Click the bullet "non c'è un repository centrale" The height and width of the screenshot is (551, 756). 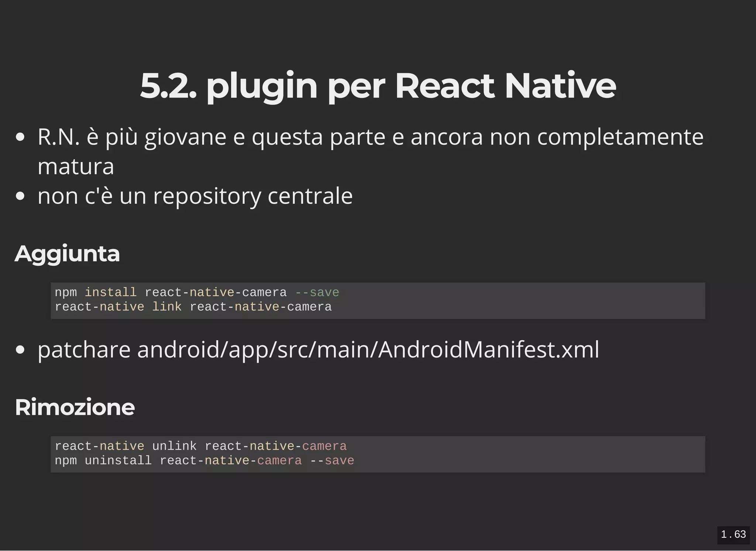click(195, 196)
